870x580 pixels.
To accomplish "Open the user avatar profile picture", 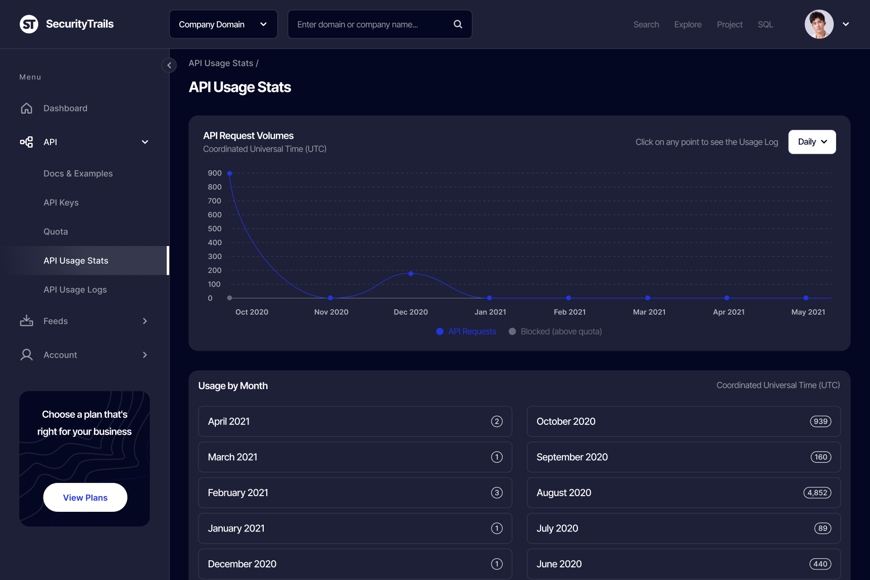I will coord(819,24).
